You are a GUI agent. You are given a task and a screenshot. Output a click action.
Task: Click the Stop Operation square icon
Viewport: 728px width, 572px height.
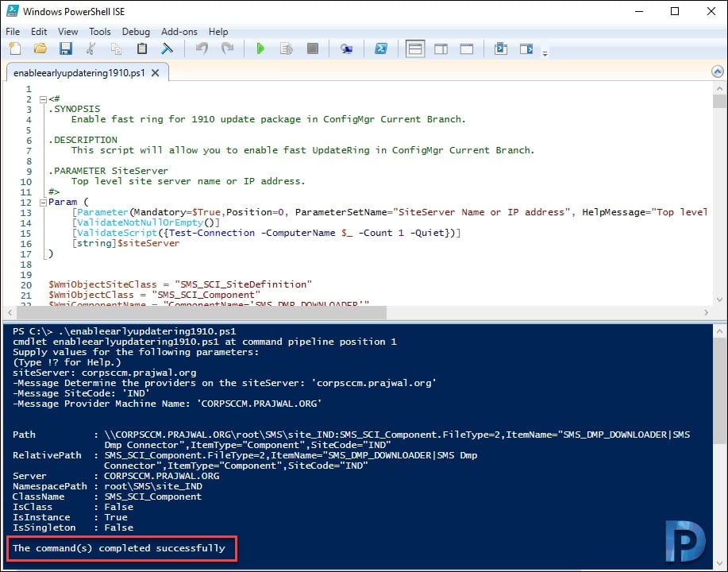313,48
